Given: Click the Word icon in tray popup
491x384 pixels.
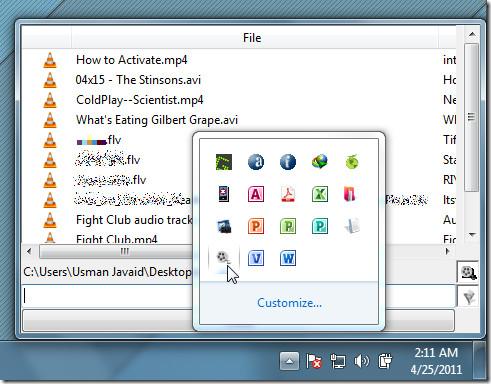Looking at the screenshot, I should point(288,258).
